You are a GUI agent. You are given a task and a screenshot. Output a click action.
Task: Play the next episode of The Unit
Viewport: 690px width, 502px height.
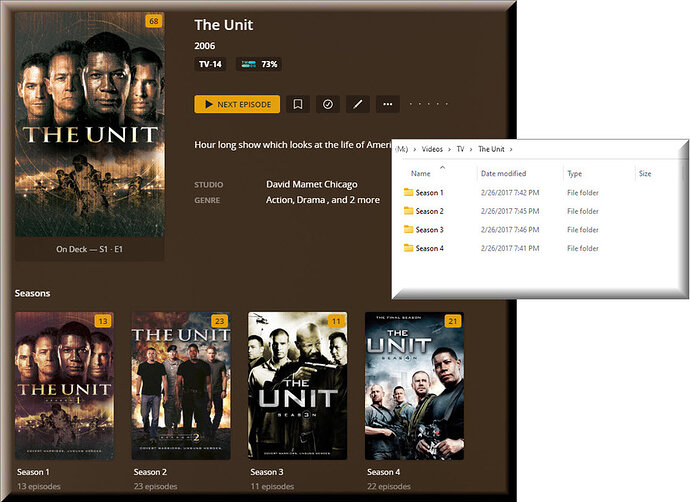tap(237, 104)
